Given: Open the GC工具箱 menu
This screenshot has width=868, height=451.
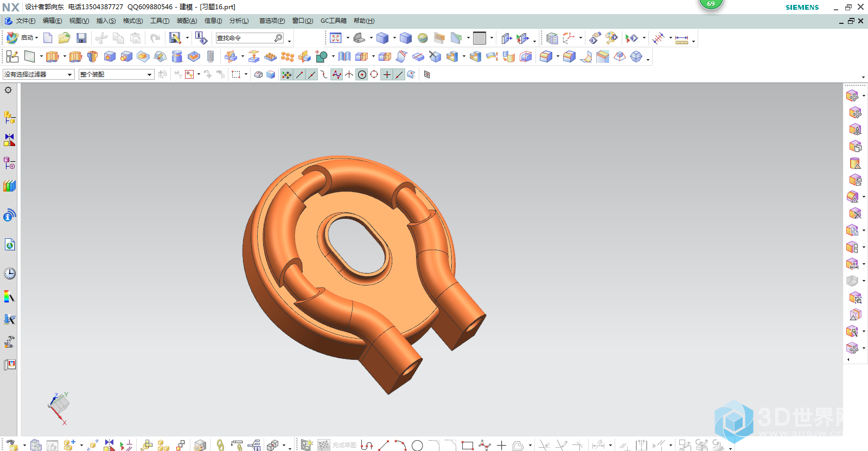Looking at the screenshot, I should pyautogui.click(x=333, y=21).
